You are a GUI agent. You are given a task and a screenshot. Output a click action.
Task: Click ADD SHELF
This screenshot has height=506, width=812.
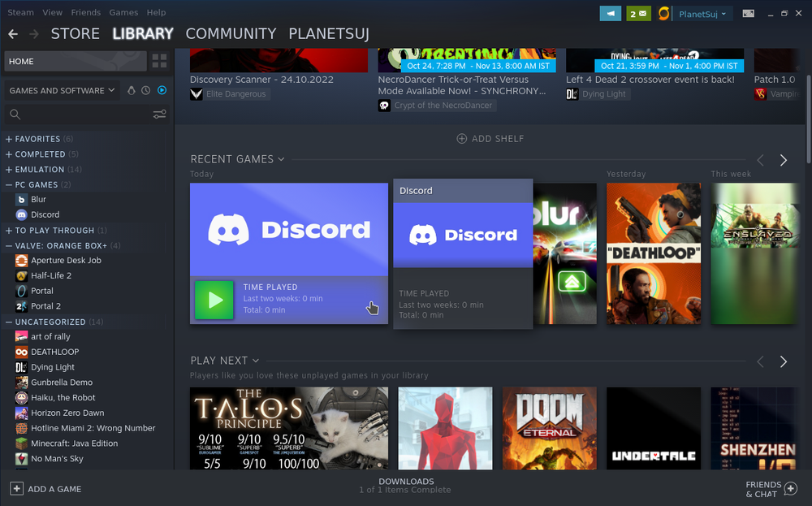(x=490, y=138)
